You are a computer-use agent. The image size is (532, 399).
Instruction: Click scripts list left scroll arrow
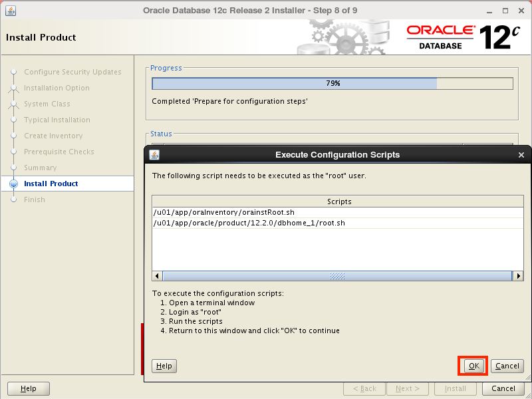[157, 276]
